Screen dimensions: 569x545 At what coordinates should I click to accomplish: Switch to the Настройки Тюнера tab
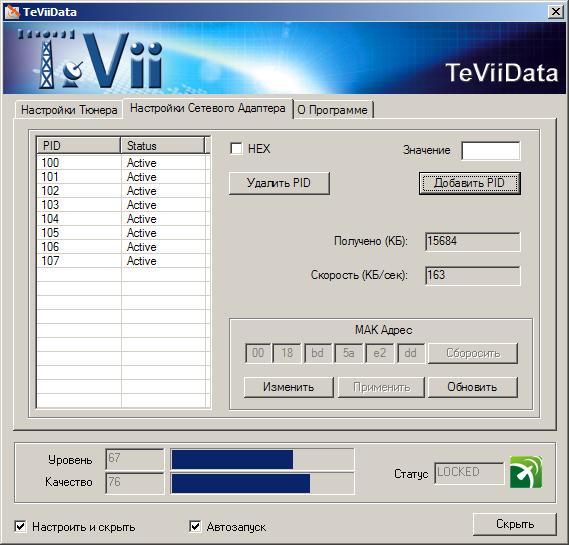pyautogui.click(x=69, y=110)
